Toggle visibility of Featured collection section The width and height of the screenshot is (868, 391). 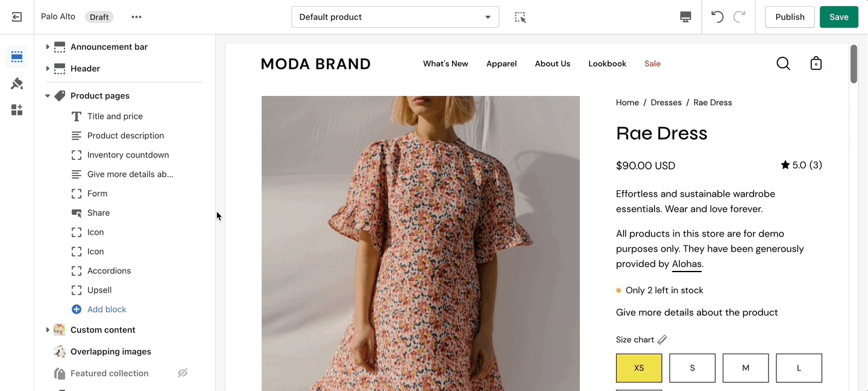[x=183, y=374]
